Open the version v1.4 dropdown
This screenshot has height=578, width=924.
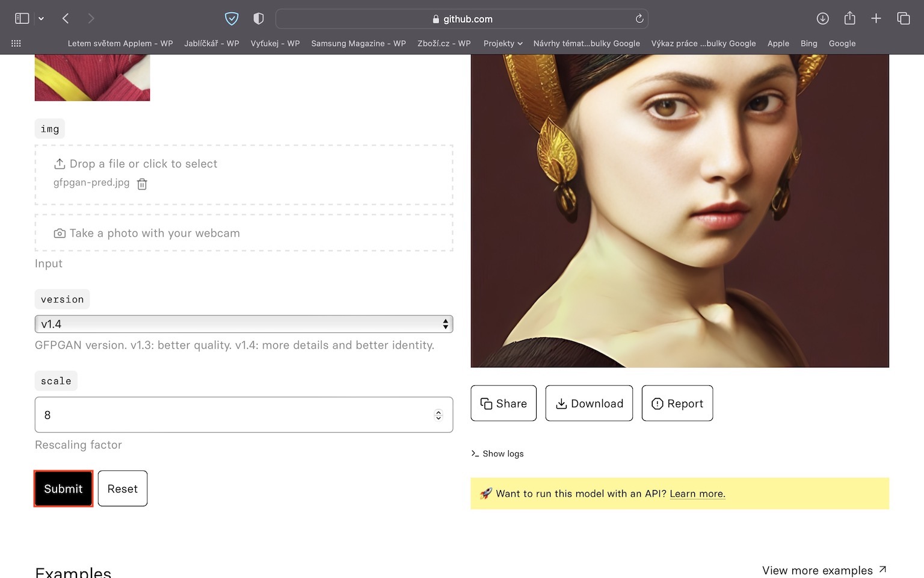point(244,324)
